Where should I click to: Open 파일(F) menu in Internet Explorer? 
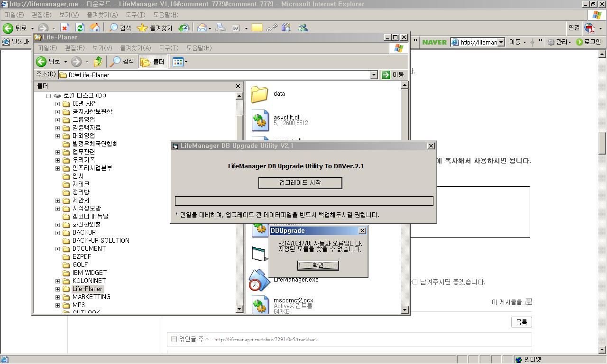click(14, 15)
